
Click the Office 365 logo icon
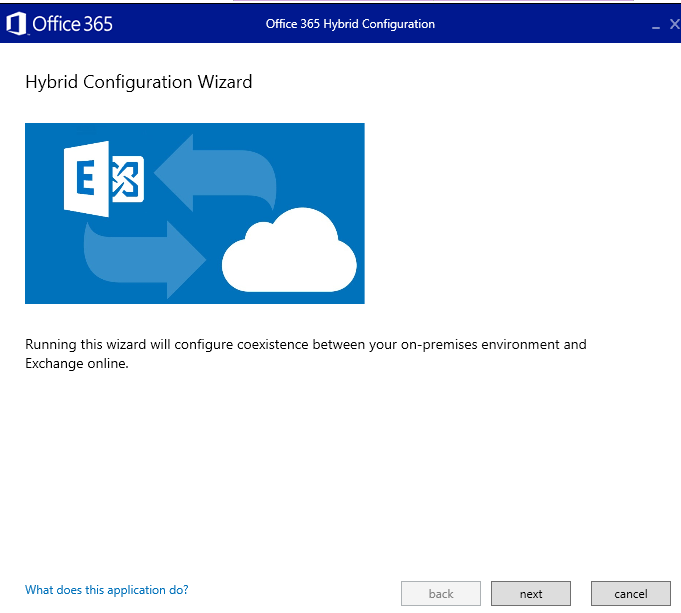[x=16, y=24]
